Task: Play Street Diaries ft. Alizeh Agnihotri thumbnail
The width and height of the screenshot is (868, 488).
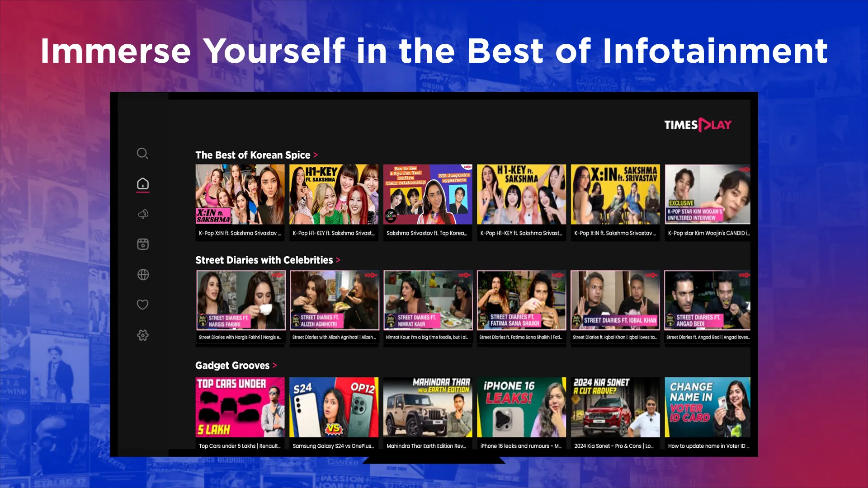Action: [335, 300]
